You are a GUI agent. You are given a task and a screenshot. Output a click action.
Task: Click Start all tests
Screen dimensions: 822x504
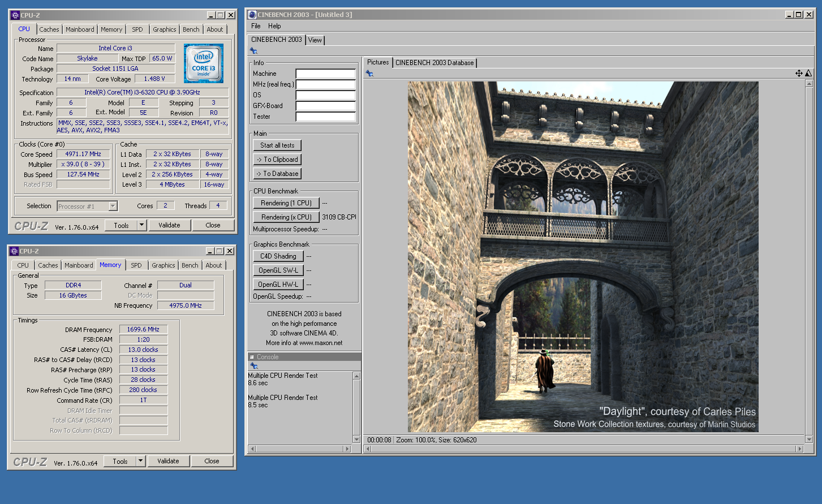tap(277, 145)
